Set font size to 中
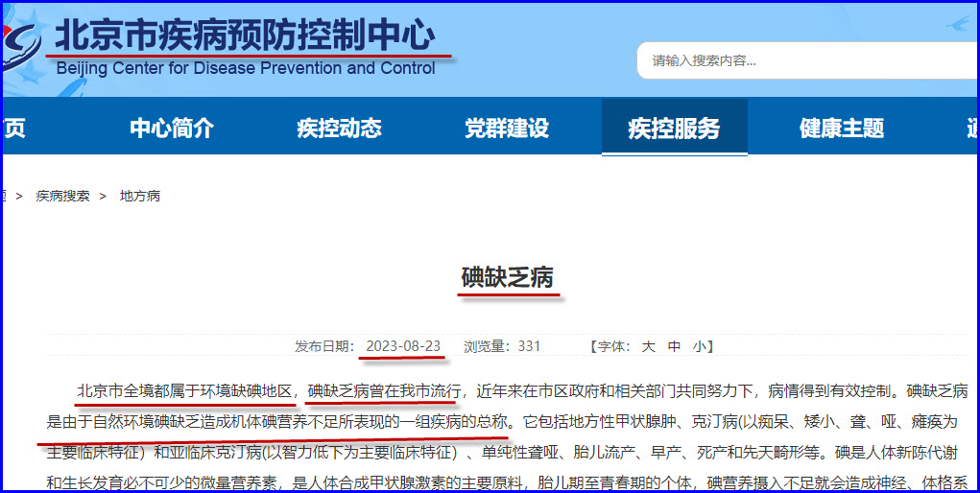This screenshot has height=493, width=980. 674,346
